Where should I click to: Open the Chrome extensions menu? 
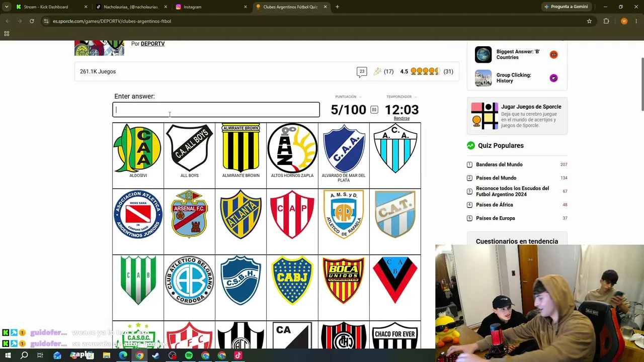(606, 21)
